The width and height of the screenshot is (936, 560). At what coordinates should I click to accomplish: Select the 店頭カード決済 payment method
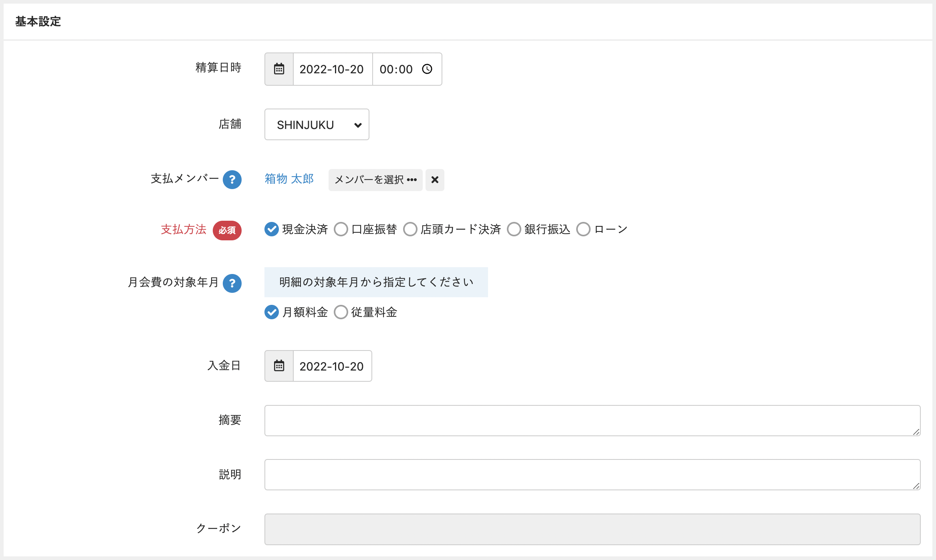pyautogui.click(x=410, y=229)
